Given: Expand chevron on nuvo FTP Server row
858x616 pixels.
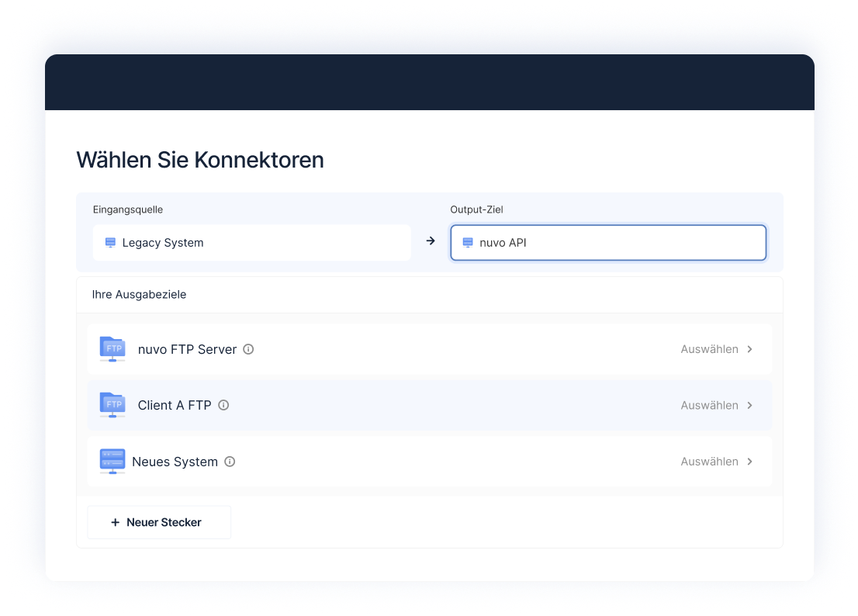Looking at the screenshot, I should coord(749,349).
